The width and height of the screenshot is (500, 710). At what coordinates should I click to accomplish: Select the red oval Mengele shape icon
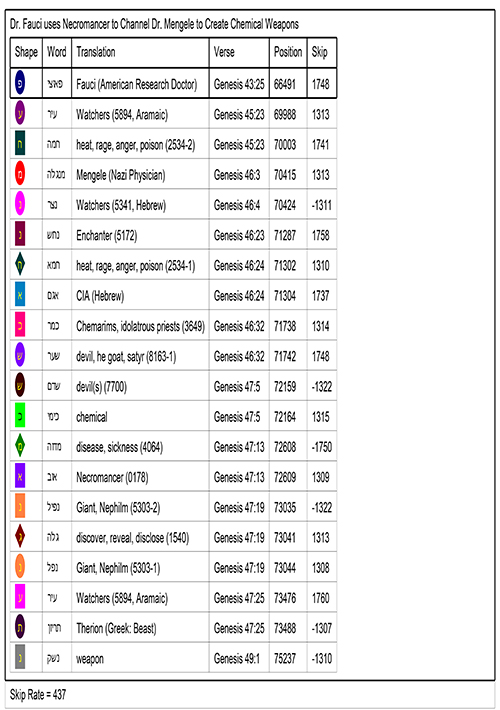tap(20, 174)
